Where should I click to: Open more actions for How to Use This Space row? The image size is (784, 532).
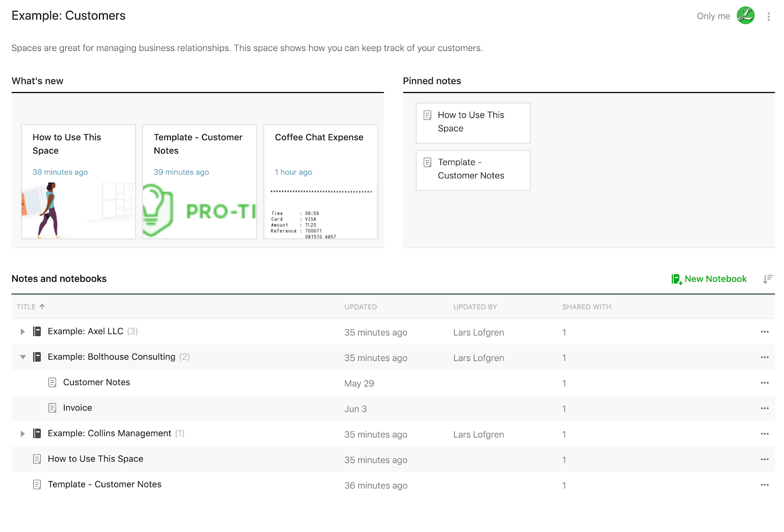point(764,459)
